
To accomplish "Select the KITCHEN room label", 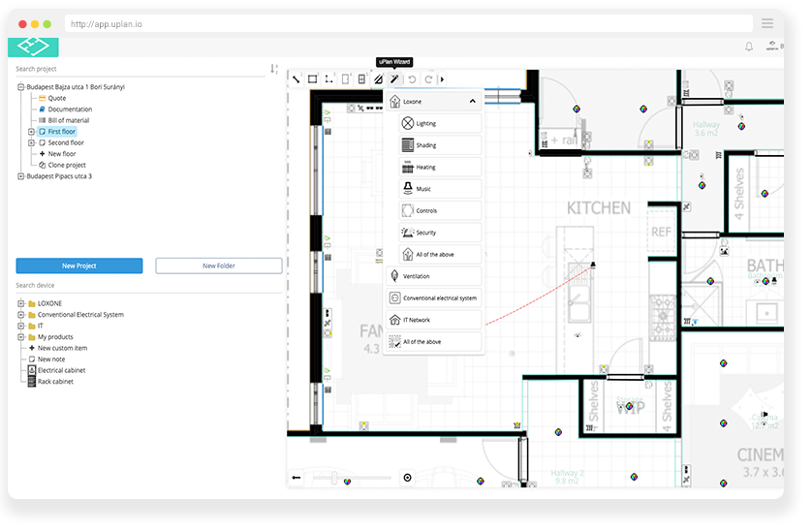I will click(x=599, y=208).
